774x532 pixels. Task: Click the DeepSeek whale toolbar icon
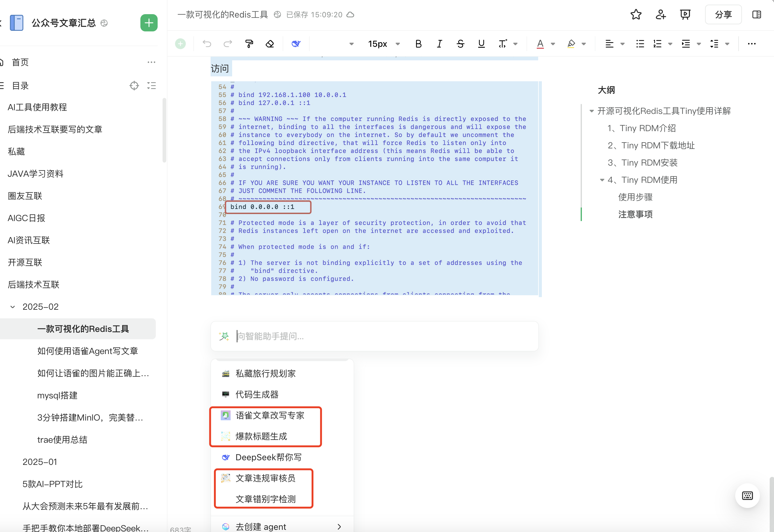pyautogui.click(x=296, y=44)
